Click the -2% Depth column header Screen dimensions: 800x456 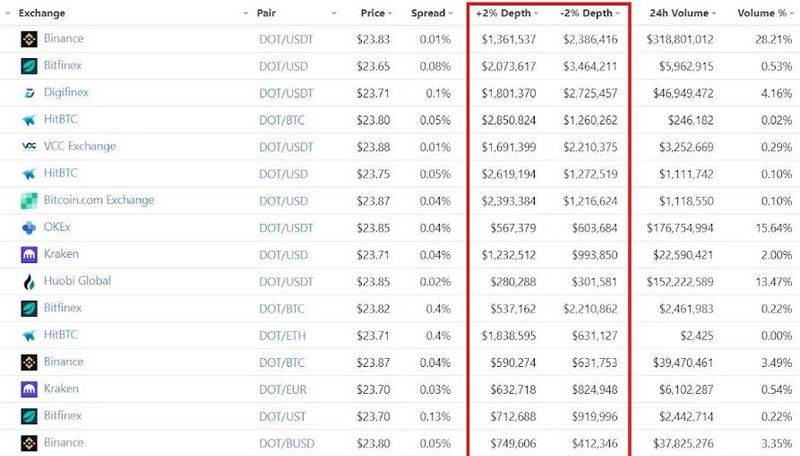click(586, 13)
